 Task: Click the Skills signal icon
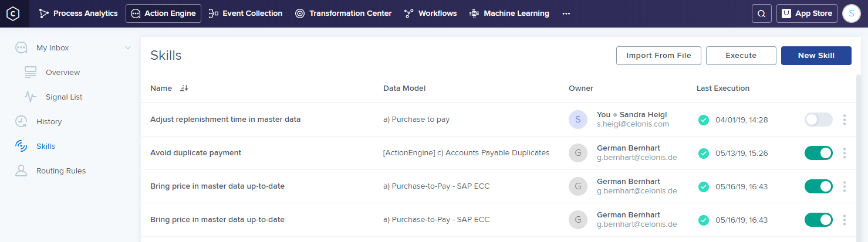coord(21,146)
